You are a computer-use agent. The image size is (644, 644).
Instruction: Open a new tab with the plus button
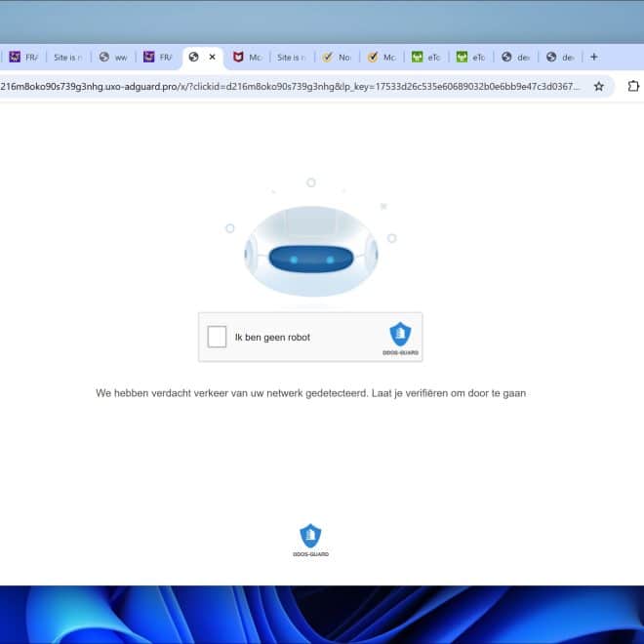click(593, 58)
